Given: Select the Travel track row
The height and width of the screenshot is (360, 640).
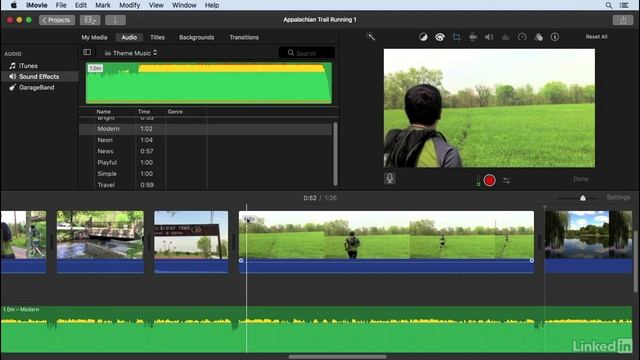Looking at the screenshot, I should pos(205,185).
